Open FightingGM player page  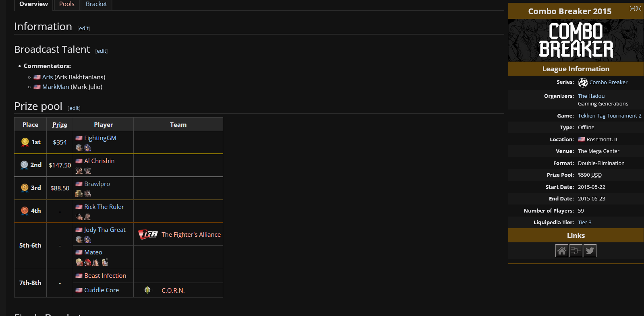pos(100,138)
